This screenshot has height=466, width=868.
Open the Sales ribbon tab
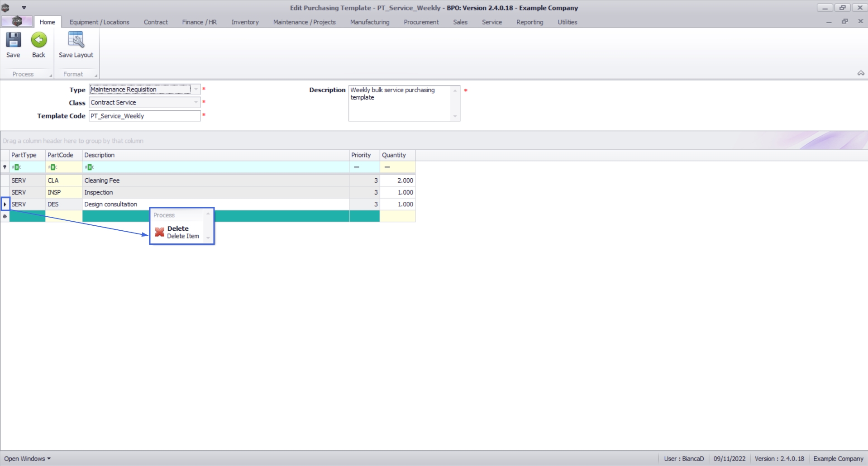pyautogui.click(x=460, y=22)
